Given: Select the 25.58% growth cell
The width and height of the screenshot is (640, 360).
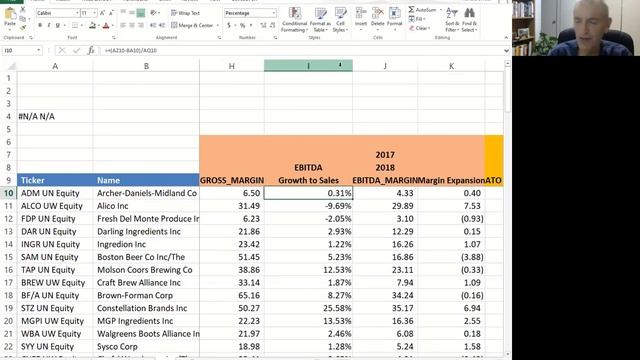Looking at the screenshot, I should click(x=308, y=308).
